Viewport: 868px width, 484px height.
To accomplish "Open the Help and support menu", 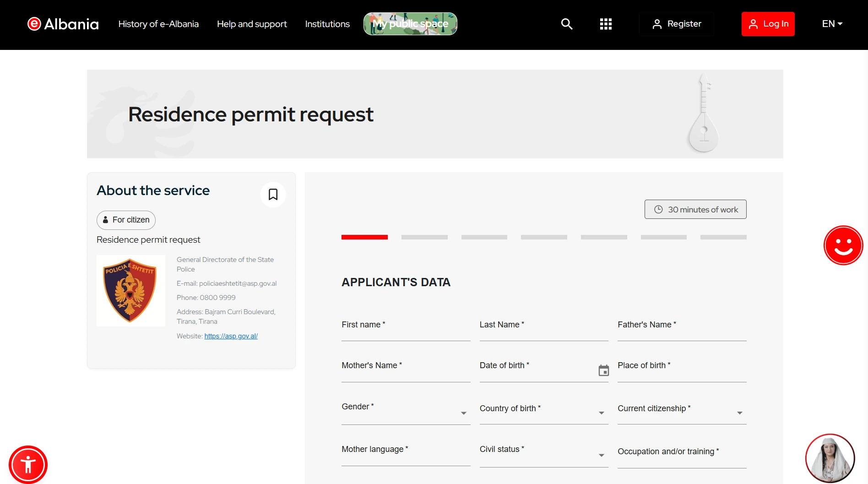I will pyautogui.click(x=252, y=24).
